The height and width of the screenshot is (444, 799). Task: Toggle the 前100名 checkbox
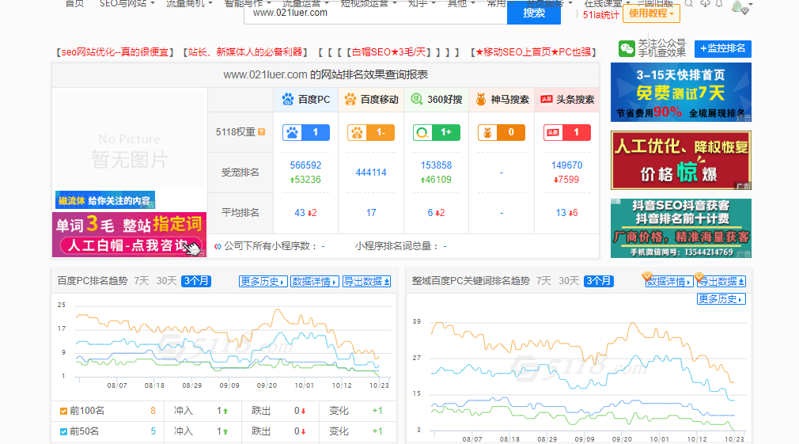coord(63,411)
